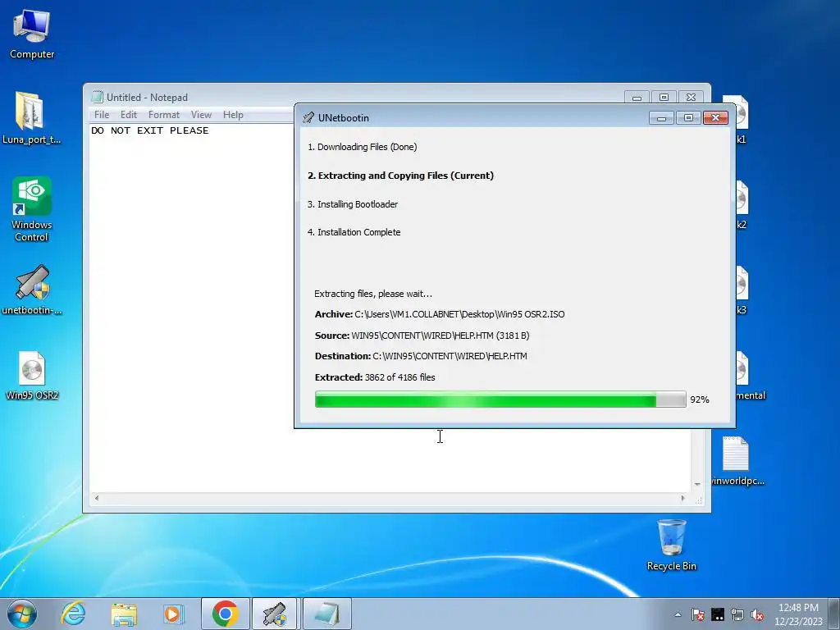Switch to Google Chrome in taskbar
The height and width of the screenshot is (630, 840).
coord(225,614)
